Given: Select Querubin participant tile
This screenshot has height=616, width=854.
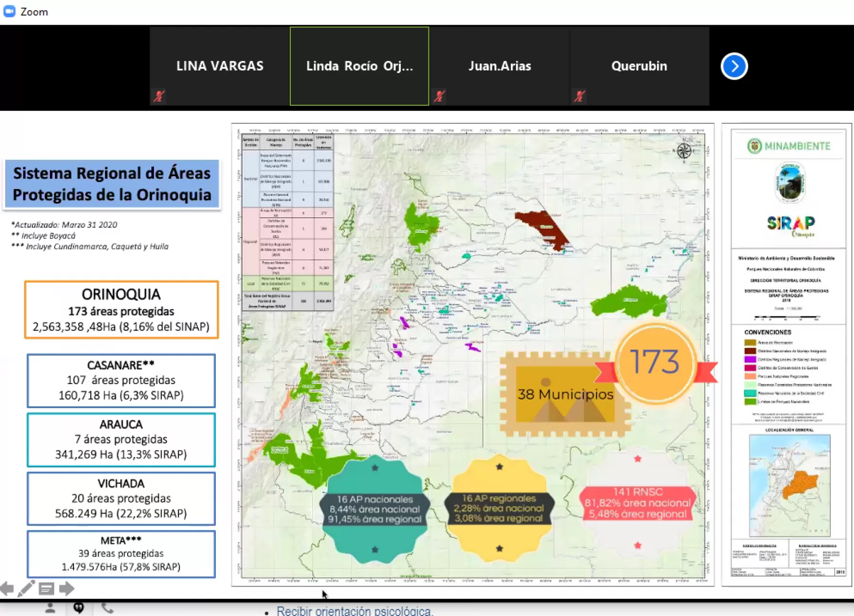Looking at the screenshot, I should pyautogui.click(x=639, y=66).
